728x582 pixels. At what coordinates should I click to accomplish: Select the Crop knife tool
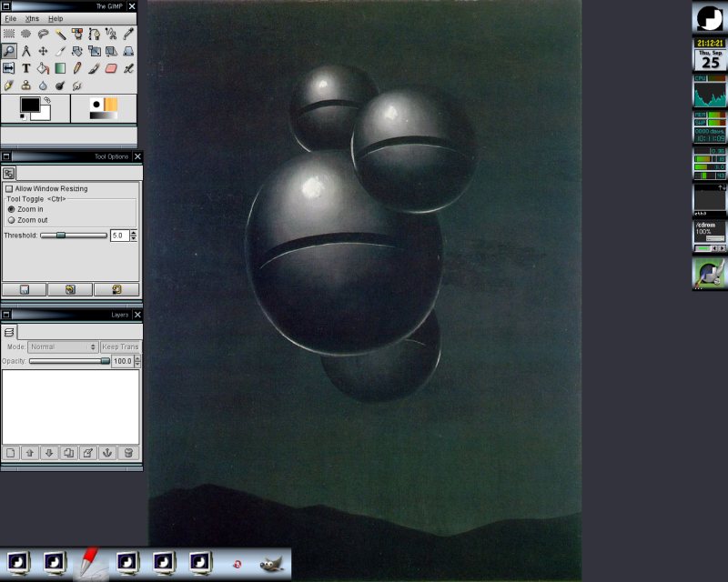(60, 51)
